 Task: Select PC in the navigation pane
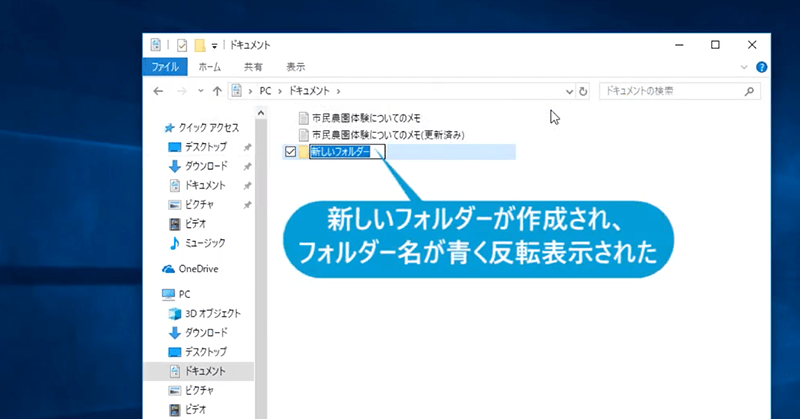pyautogui.click(x=184, y=294)
